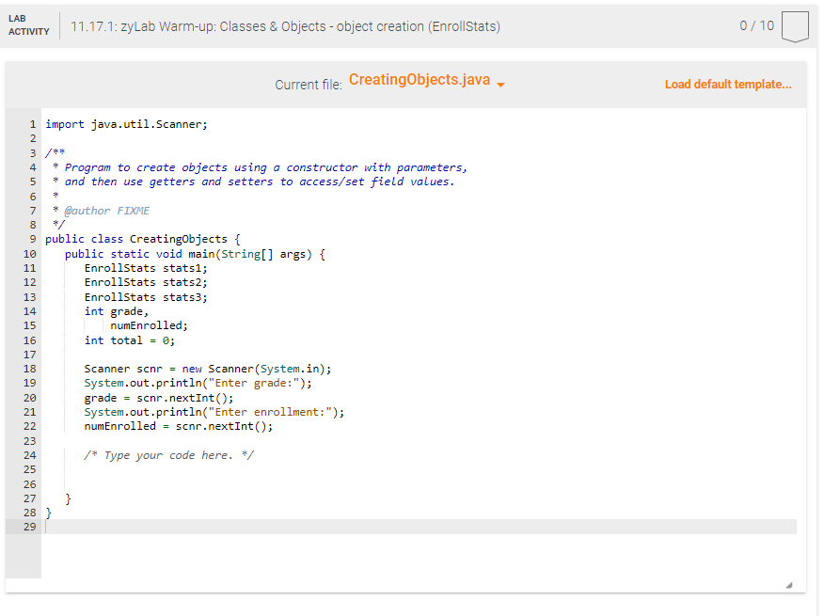840x616 pixels.
Task: Click the 0 / 10 score indicator
Action: 759,26
